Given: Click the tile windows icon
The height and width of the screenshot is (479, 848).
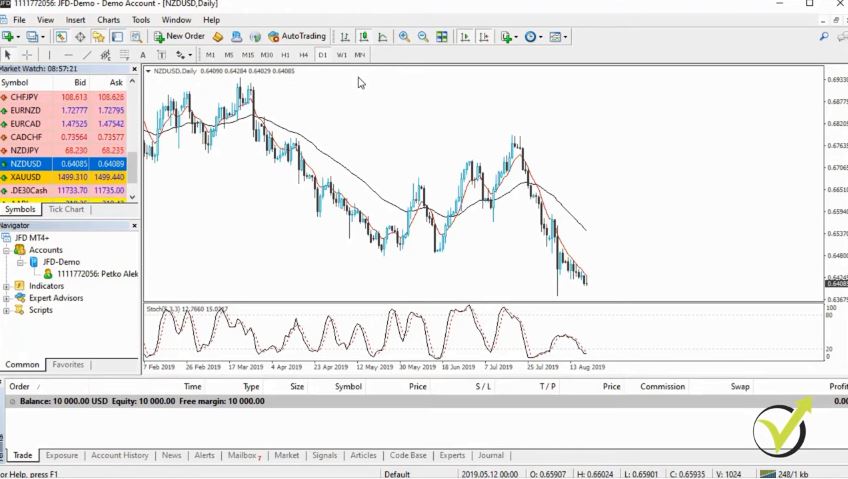Looking at the screenshot, I should coord(442,37).
